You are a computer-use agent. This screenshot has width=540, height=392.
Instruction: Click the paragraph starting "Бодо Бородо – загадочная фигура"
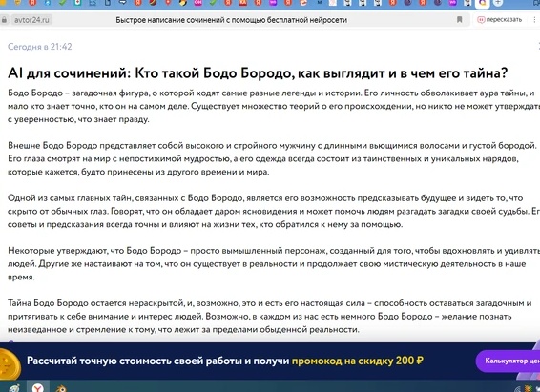tap(274, 106)
